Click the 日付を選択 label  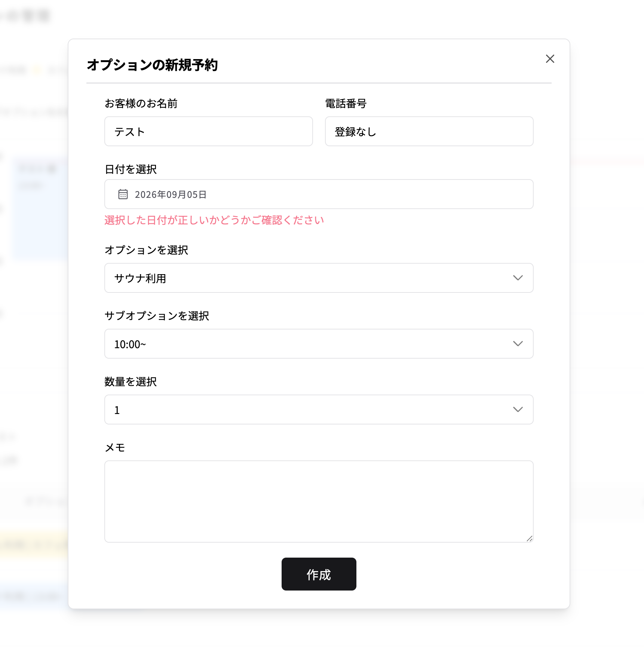click(131, 169)
